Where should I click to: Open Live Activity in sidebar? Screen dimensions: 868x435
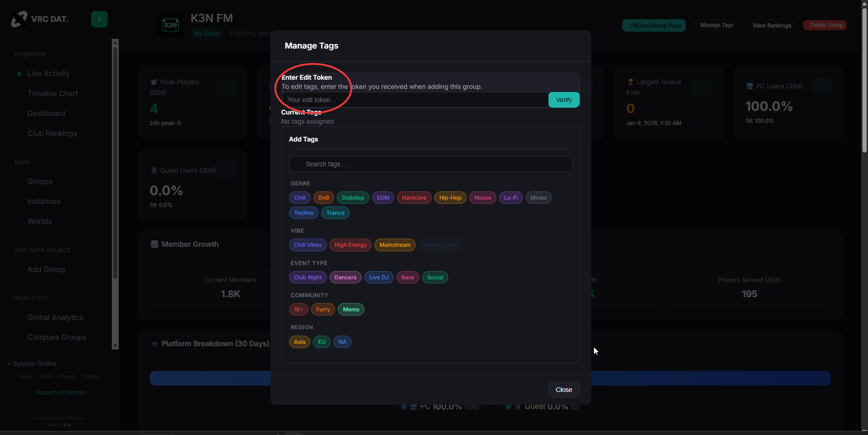(49, 74)
